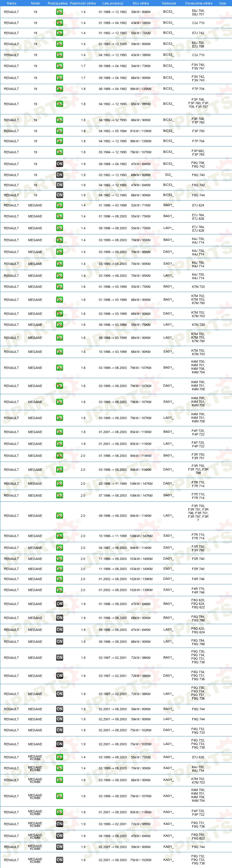232x868 pixels.
Task: Select the 'F3R 750, F3R 751' engine cell
Action: 198,456
